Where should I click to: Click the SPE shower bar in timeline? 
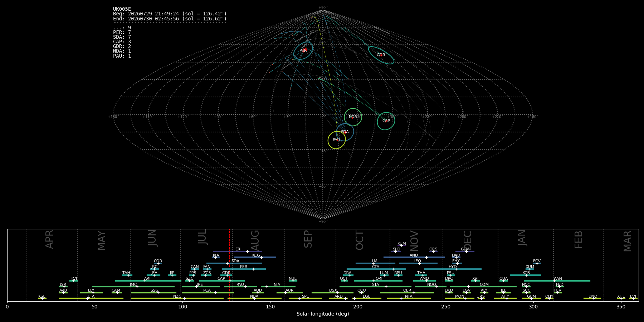[x=305, y=298]
